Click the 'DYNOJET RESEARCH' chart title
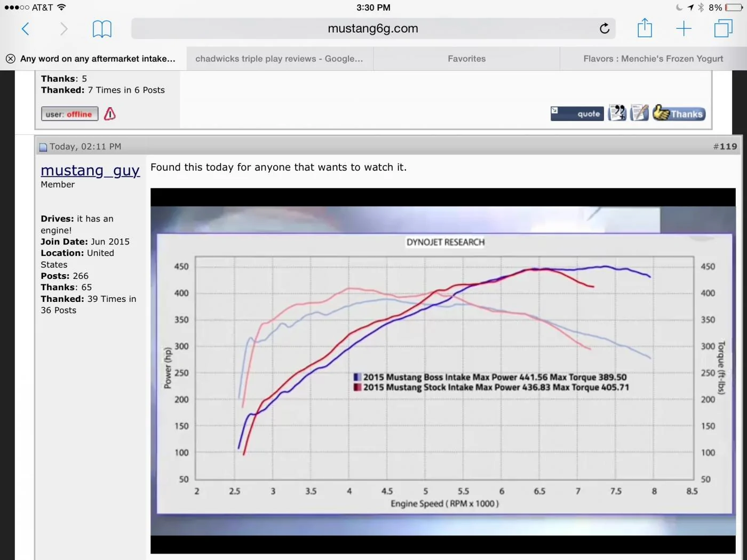The image size is (747, 560). coord(446,242)
